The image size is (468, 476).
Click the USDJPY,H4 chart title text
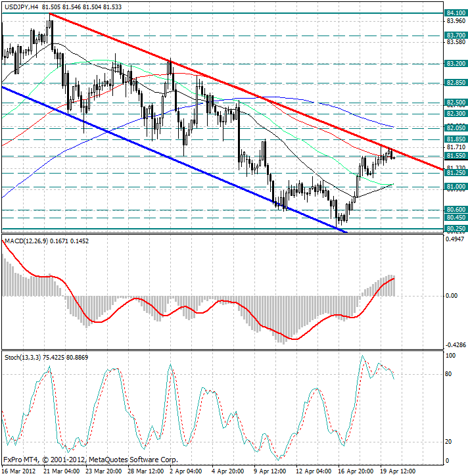click(x=22, y=7)
